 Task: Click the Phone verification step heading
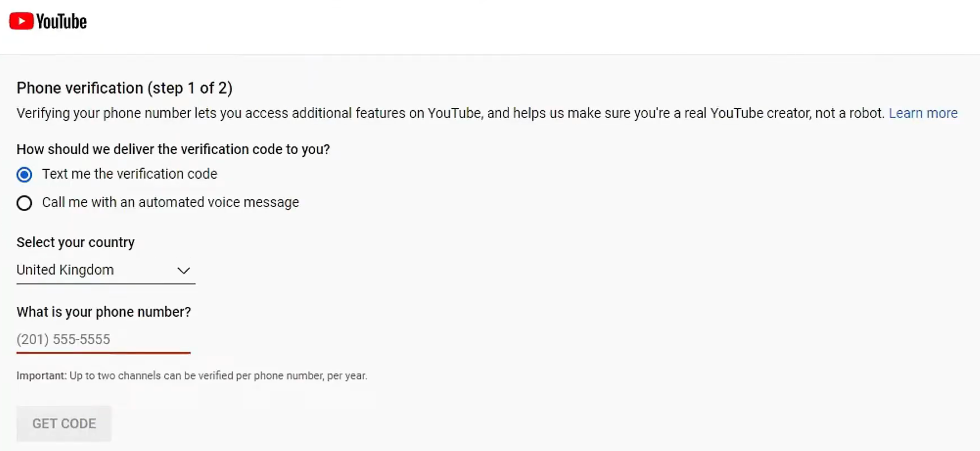tap(125, 88)
